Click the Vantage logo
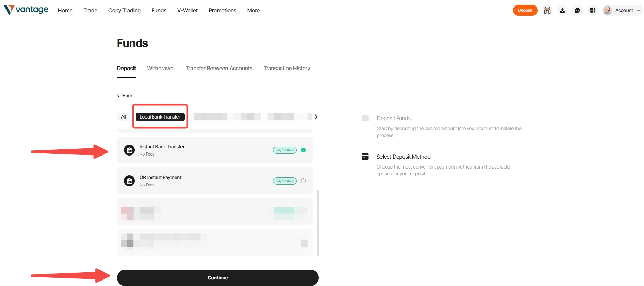This screenshot has height=286, width=644. pyautogui.click(x=26, y=10)
